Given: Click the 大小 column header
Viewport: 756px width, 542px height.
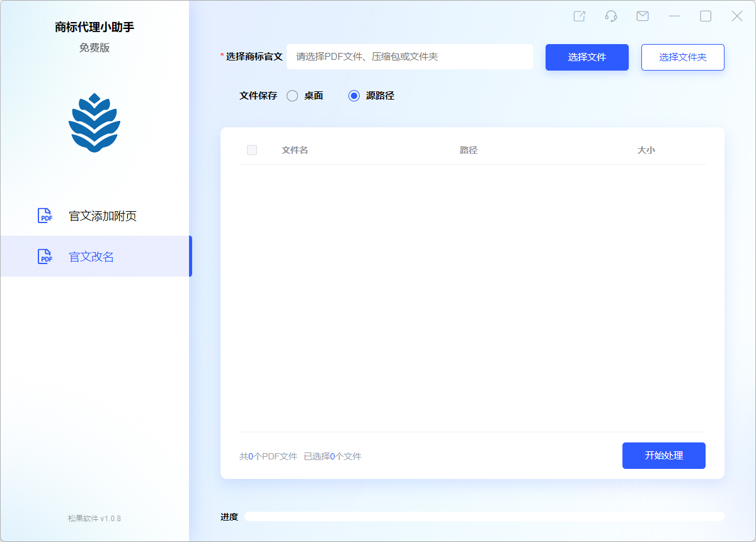Looking at the screenshot, I should [647, 150].
